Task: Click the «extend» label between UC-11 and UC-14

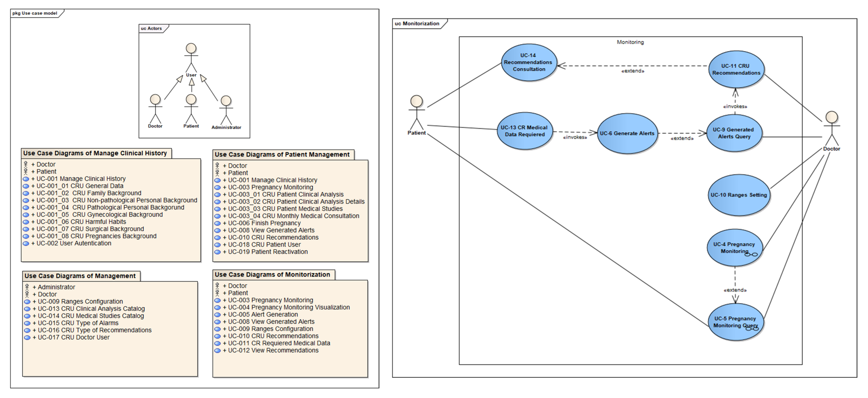Action: tap(632, 71)
